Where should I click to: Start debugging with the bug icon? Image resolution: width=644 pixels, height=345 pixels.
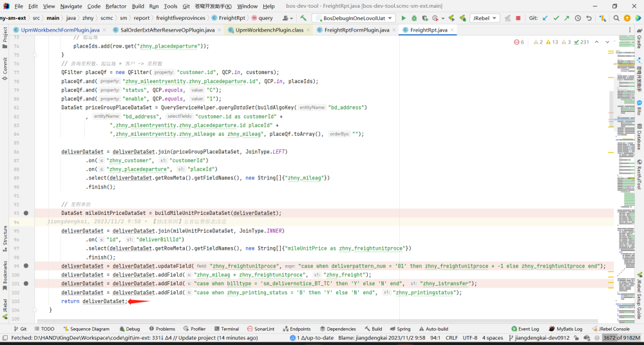(413, 18)
